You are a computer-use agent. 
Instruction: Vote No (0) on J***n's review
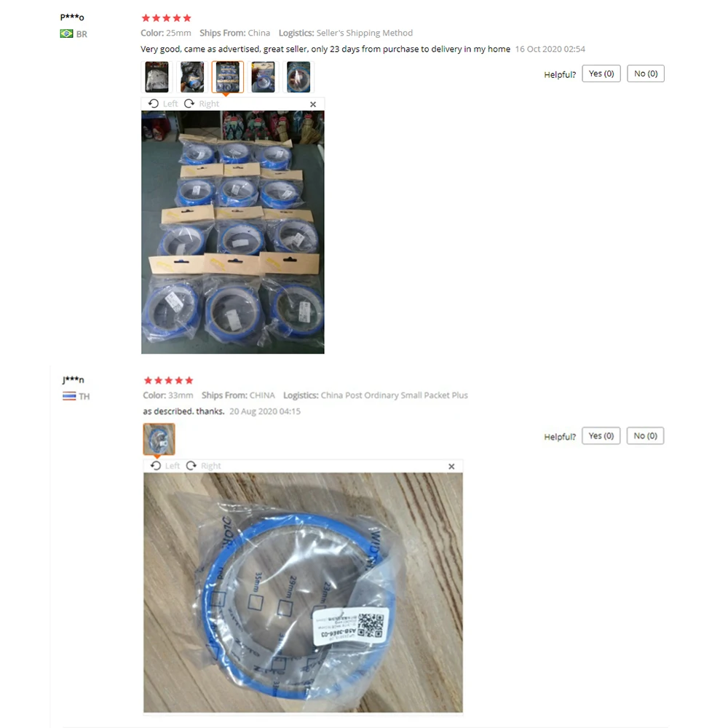click(x=645, y=435)
